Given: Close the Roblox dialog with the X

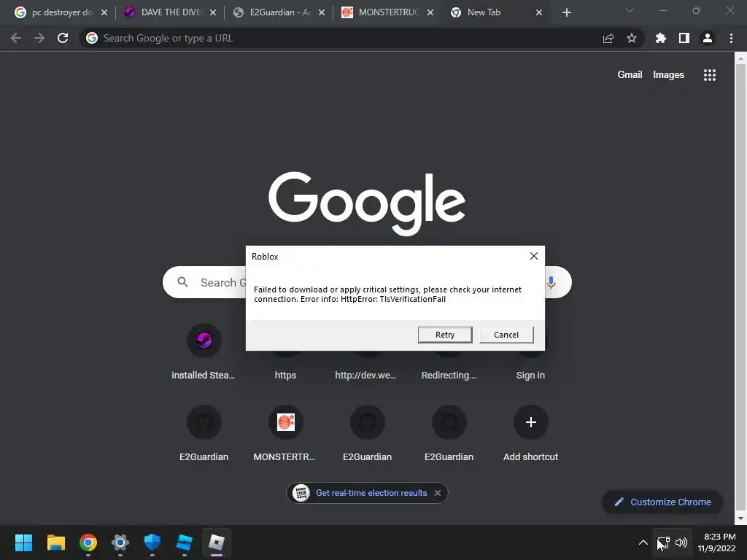Looking at the screenshot, I should 533,256.
